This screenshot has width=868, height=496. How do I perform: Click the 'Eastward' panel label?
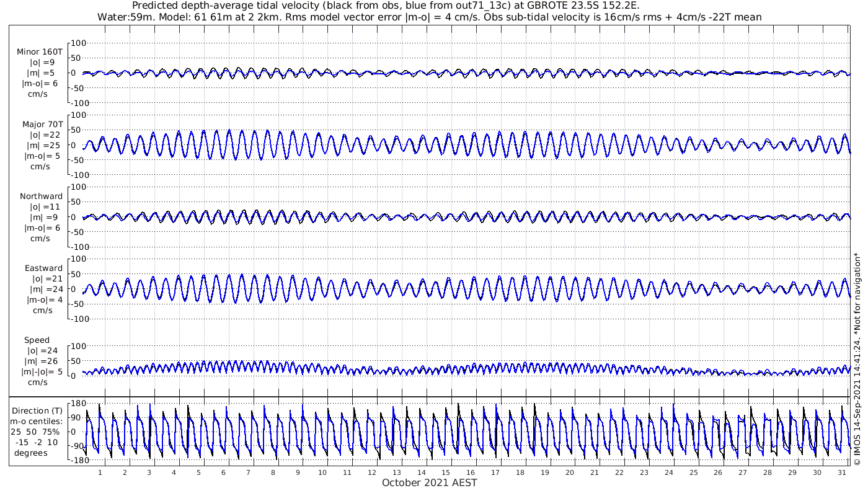(x=43, y=268)
